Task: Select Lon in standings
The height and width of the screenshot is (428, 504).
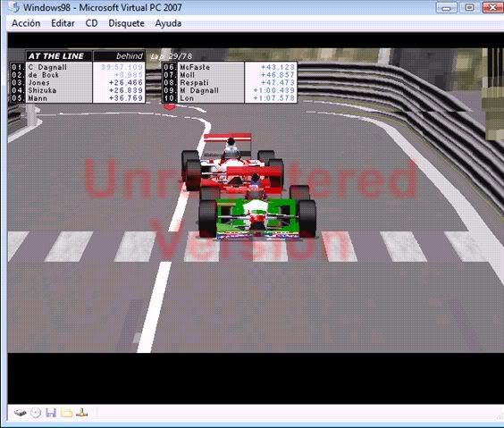Action: tap(187, 98)
